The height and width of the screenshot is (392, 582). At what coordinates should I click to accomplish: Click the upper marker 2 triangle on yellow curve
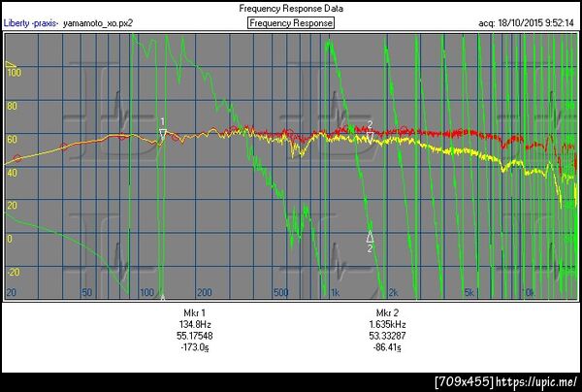click(370, 138)
